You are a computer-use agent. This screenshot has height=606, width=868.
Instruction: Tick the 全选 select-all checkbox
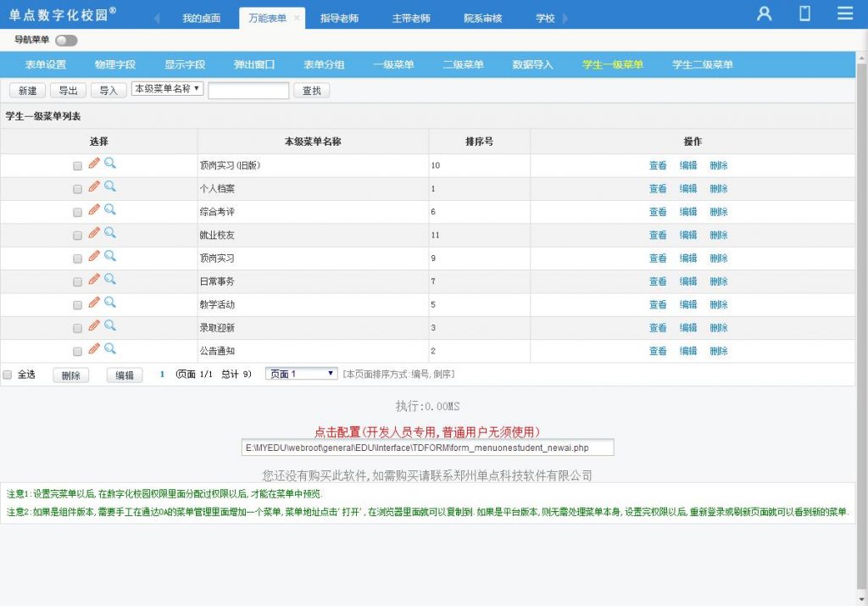point(7,375)
